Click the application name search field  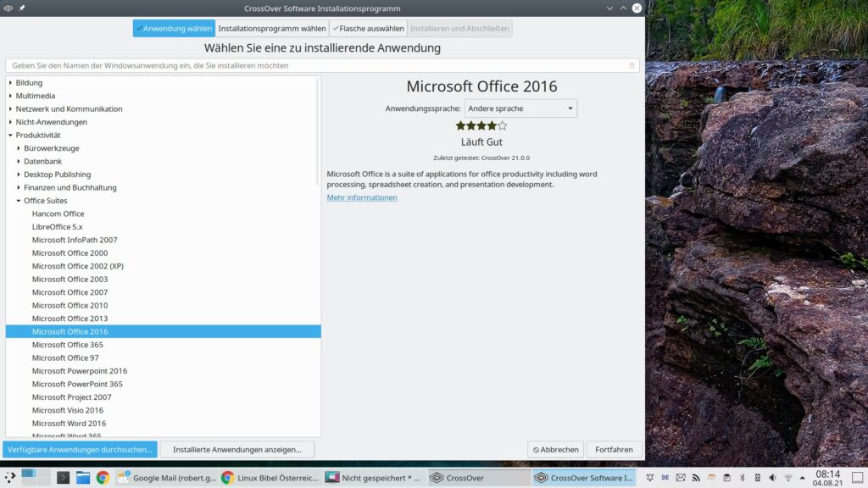[x=322, y=65]
